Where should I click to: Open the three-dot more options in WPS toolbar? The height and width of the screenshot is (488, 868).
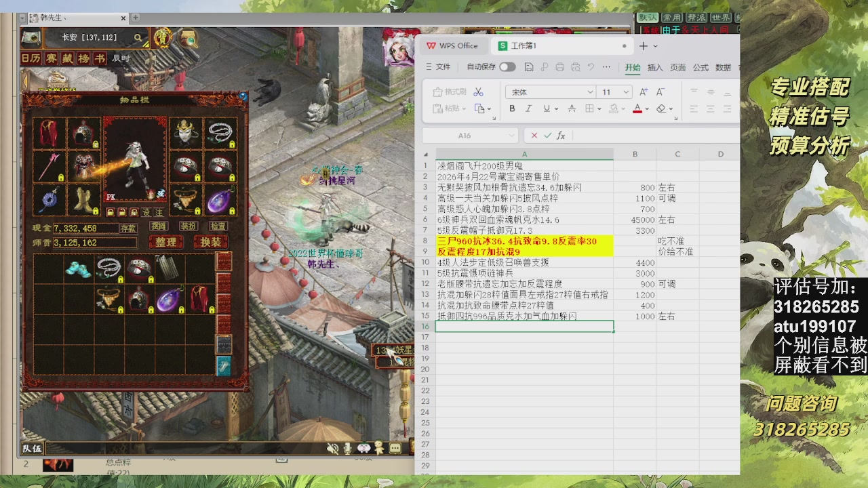click(x=606, y=67)
